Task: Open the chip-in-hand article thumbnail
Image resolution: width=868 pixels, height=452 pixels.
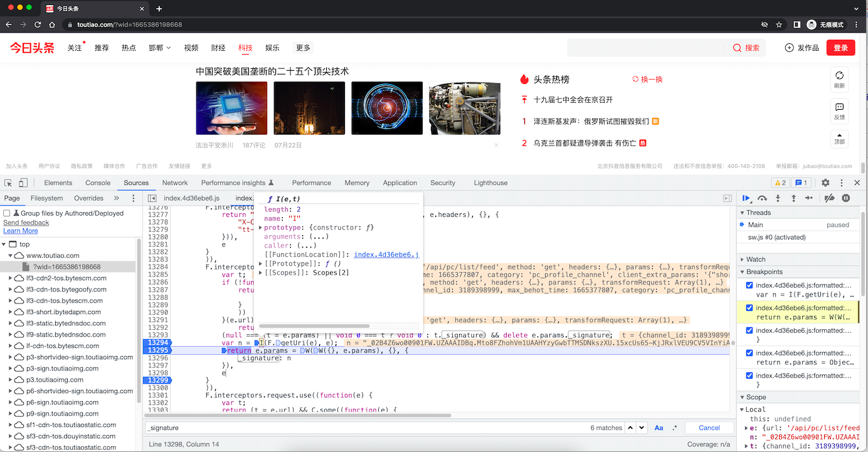Action: pos(231,108)
